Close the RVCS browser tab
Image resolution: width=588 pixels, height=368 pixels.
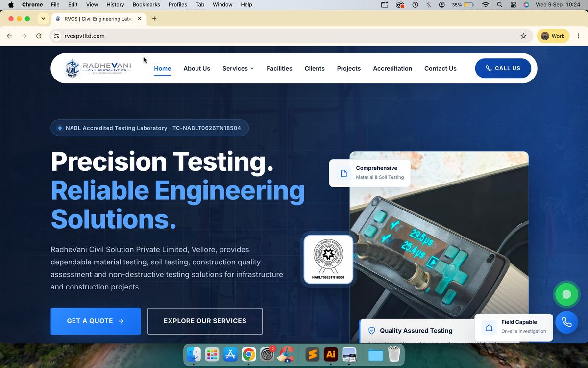pyautogui.click(x=140, y=19)
